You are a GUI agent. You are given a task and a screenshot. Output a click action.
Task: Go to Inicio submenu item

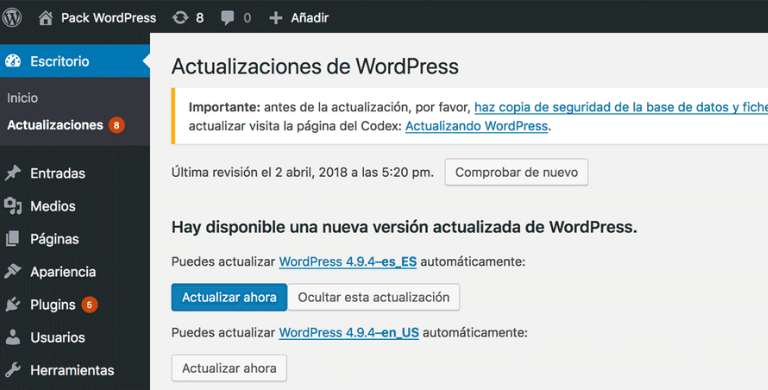(x=23, y=98)
